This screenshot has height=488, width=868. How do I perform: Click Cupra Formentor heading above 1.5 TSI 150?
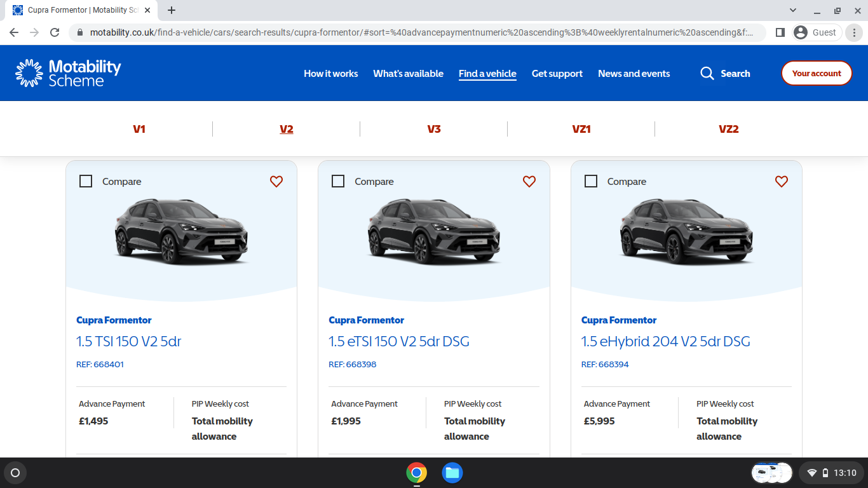tap(114, 320)
